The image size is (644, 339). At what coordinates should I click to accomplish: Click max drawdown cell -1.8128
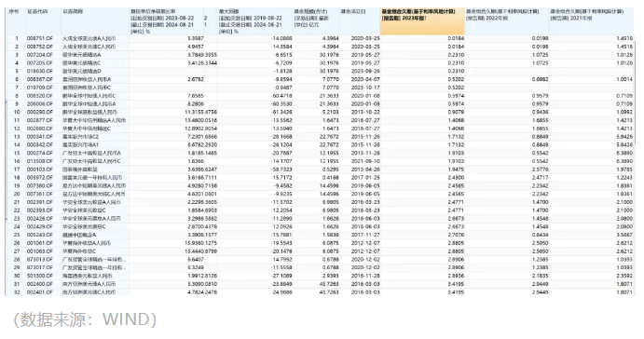click(x=283, y=72)
